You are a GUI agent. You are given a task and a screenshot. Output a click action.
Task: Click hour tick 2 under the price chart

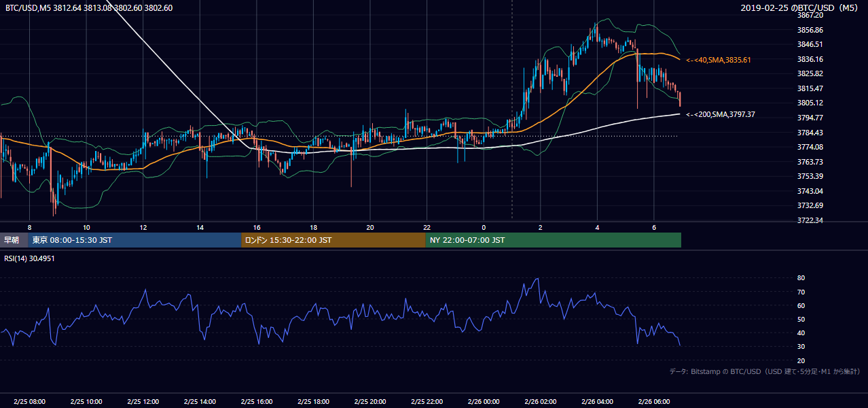(x=540, y=227)
